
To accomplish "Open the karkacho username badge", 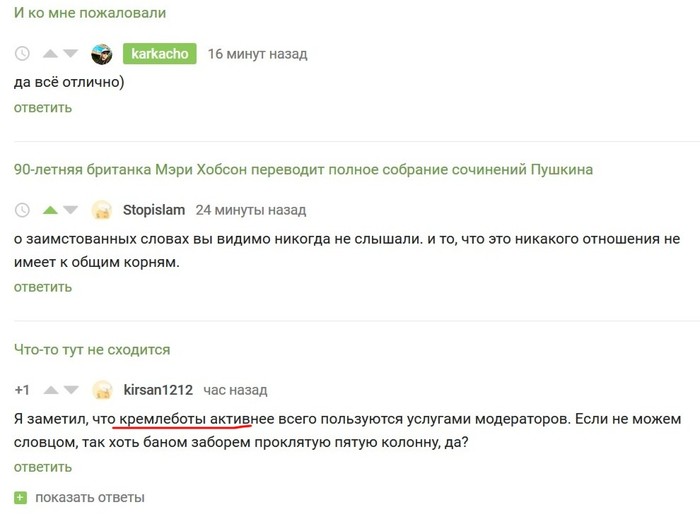I will point(160,54).
